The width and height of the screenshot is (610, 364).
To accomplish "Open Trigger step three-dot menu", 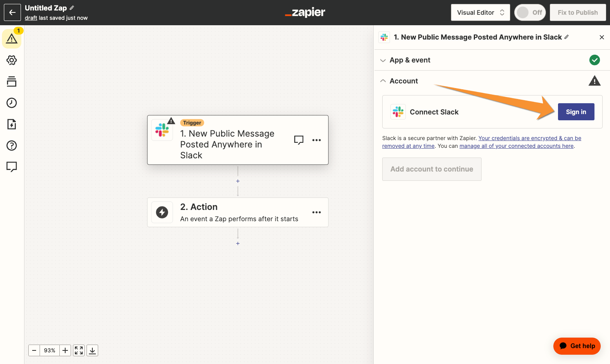I will [317, 140].
